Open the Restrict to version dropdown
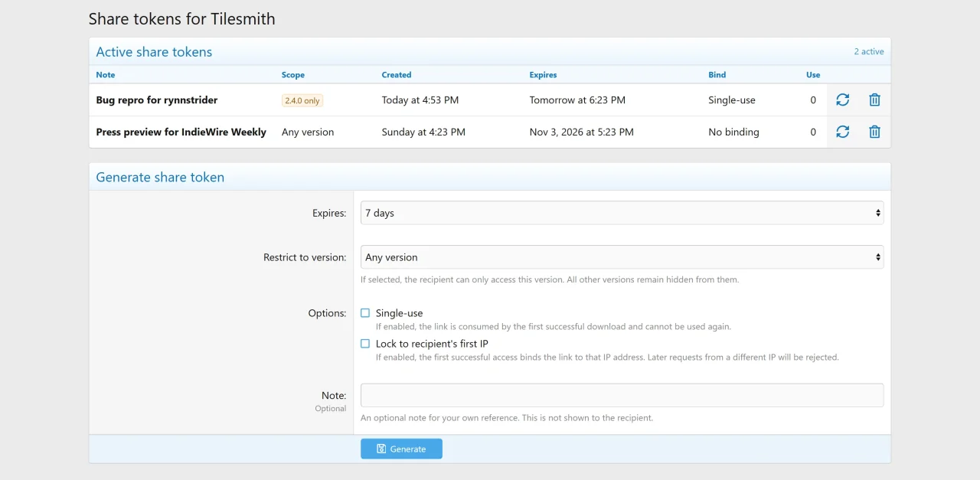 (622, 257)
